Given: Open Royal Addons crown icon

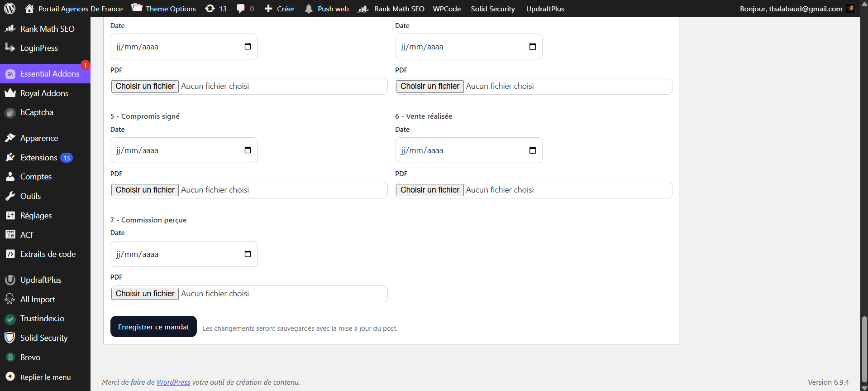Looking at the screenshot, I should (x=10, y=93).
